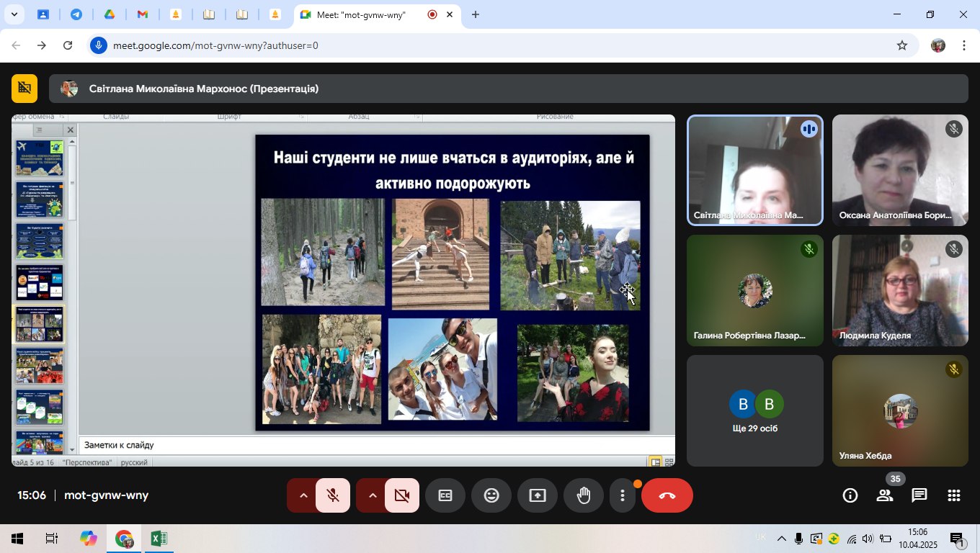Expand video settings arrow beside camera
This screenshot has height=553, width=980.
click(373, 495)
